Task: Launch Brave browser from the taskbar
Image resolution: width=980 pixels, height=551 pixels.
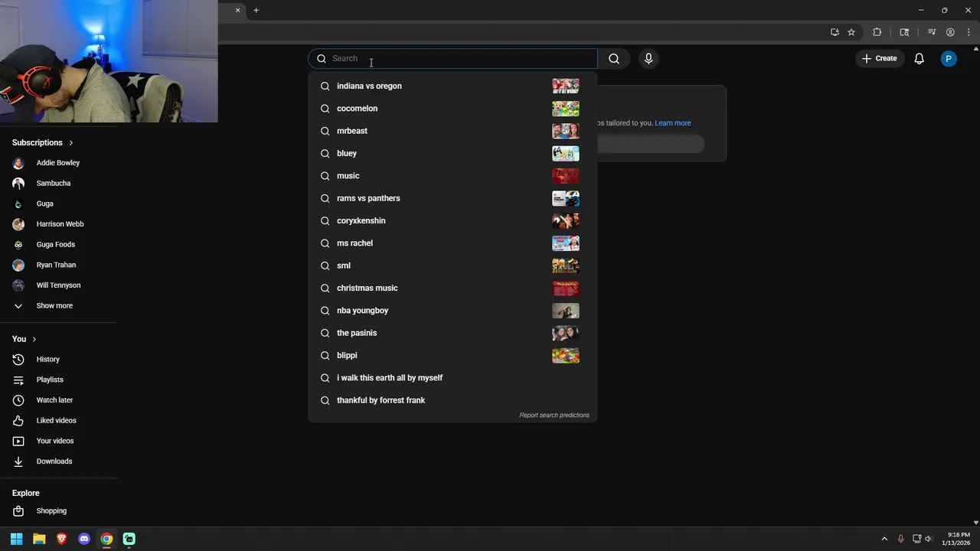Action: coord(62,539)
